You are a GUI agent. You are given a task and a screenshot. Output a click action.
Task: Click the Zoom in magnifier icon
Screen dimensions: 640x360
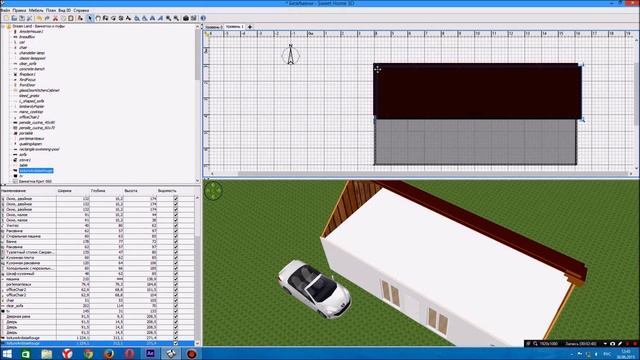(x=168, y=18)
